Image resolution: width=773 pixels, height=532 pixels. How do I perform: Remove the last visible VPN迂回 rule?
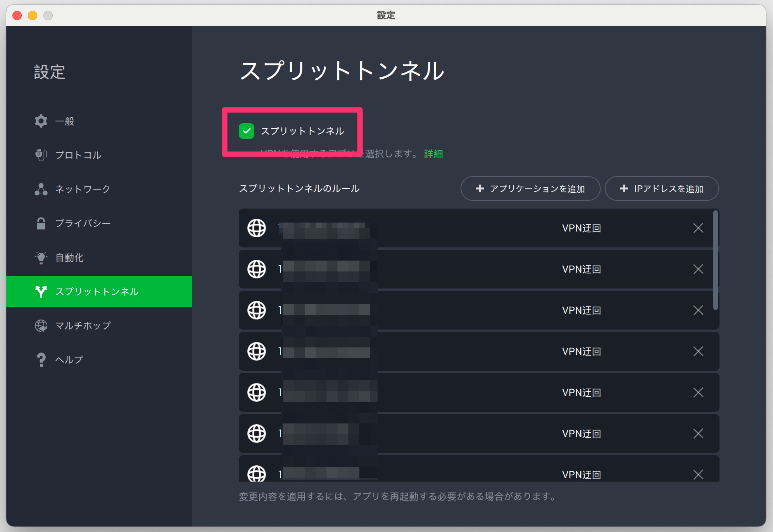(698, 475)
